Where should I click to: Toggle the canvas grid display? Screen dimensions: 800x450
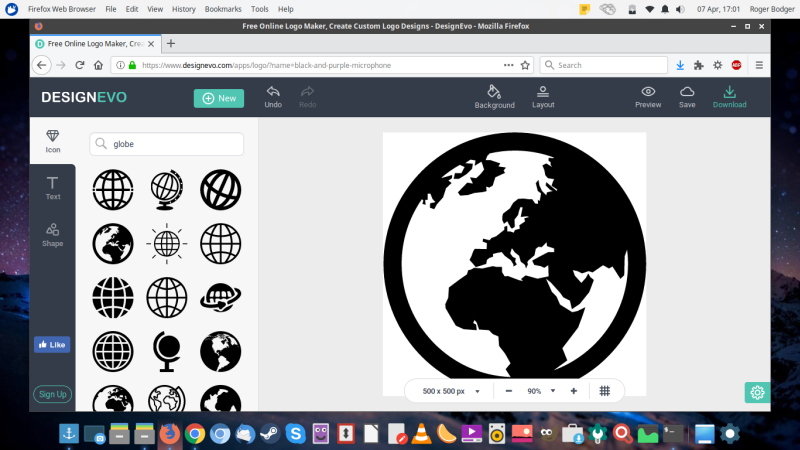[x=605, y=391]
